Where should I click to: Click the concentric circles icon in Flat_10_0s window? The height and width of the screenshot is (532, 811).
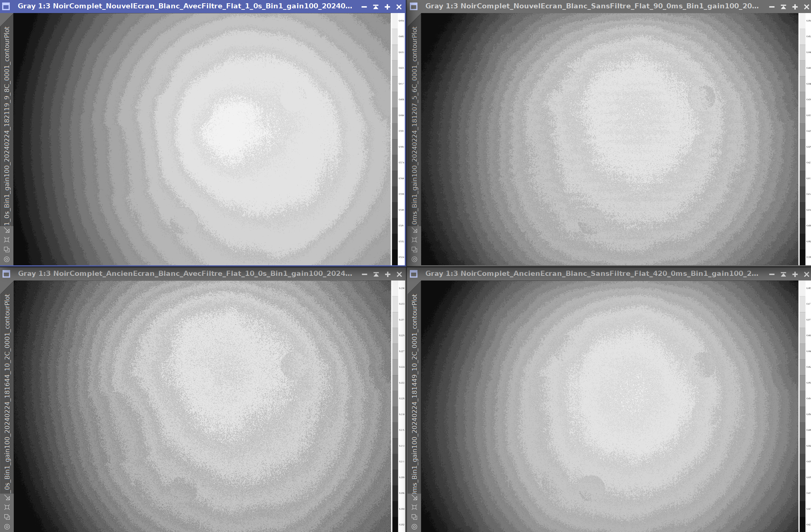(7, 527)
